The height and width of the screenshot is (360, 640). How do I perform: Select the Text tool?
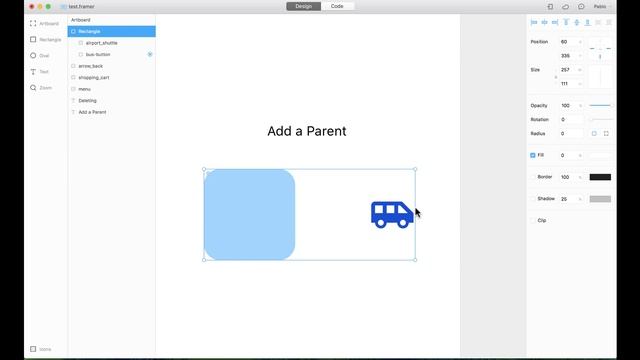39,72
